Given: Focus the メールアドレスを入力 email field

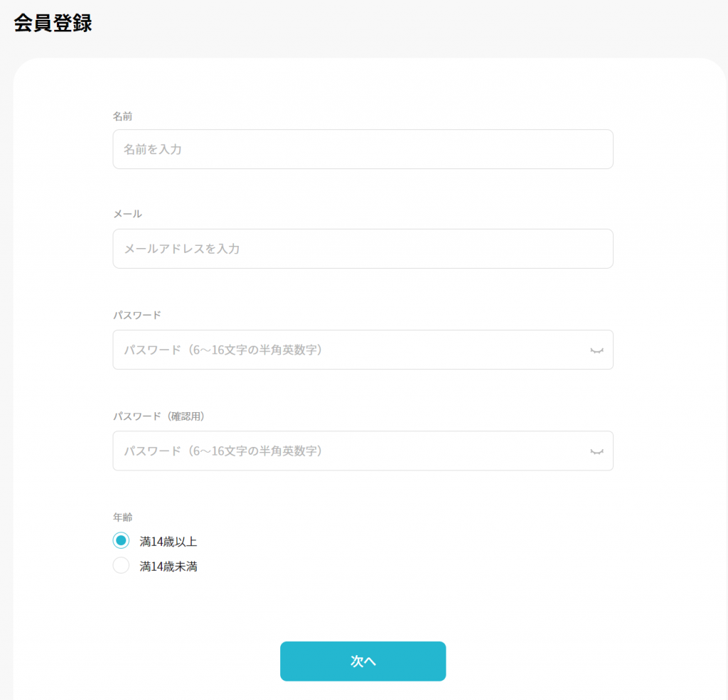Looking at the screenshot, I should [x=363, y=248].
